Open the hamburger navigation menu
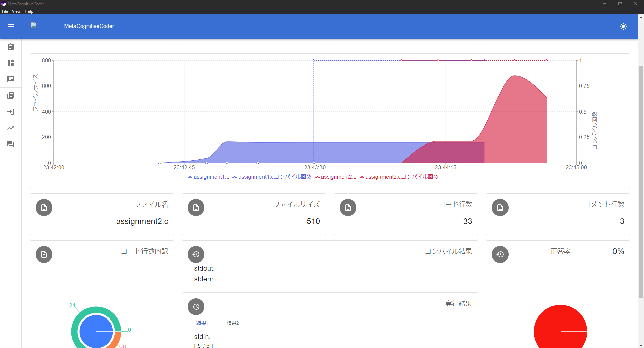This screenshot has height=348, width=644. [x=11, y=26]
